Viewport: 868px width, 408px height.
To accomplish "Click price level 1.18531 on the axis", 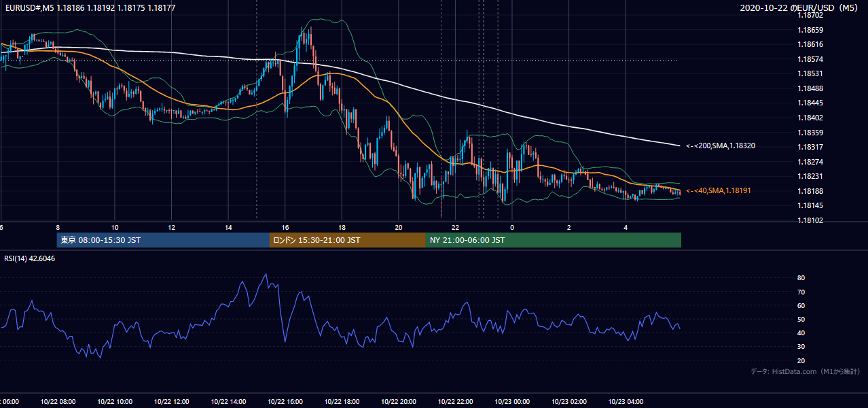I will [810, 73].
